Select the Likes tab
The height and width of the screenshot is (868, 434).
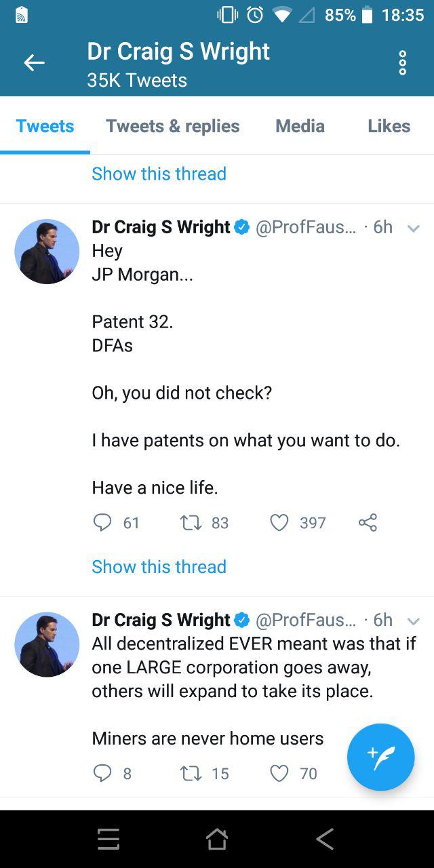click(389, 126)
